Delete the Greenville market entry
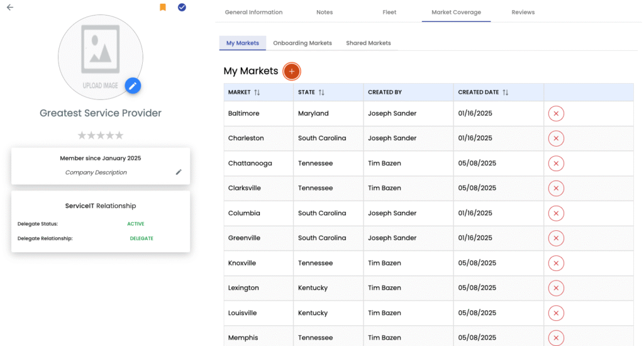The height and width of the screenshot is (346, 644). 556,238
